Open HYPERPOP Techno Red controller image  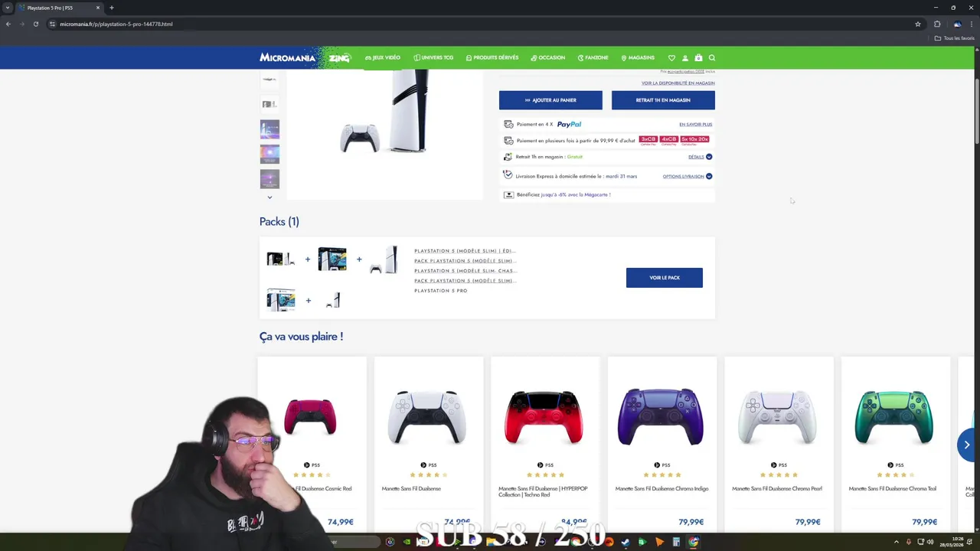[544, 417]
